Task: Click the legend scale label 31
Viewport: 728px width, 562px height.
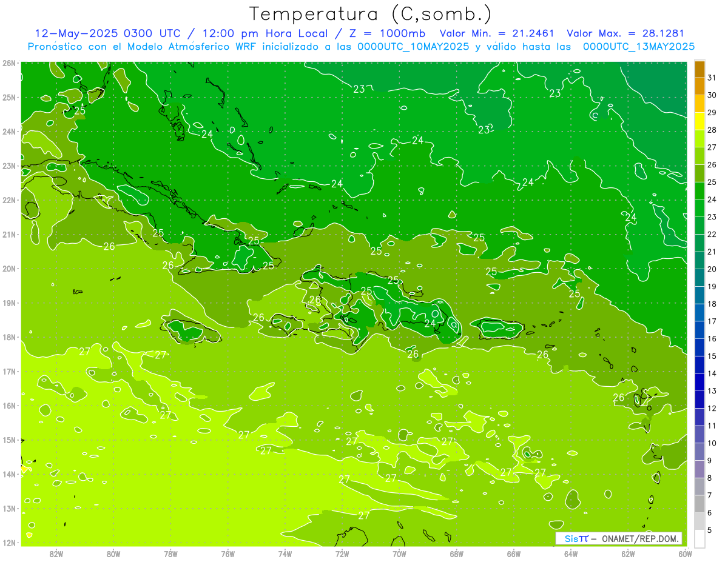Action: pyautogui.click(x=712, y=78)
